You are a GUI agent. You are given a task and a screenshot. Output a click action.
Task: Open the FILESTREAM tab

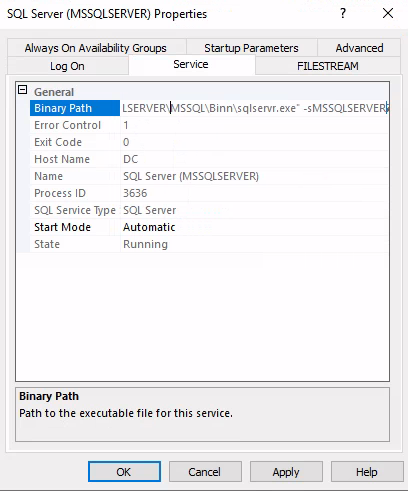[x=328, y=66]
